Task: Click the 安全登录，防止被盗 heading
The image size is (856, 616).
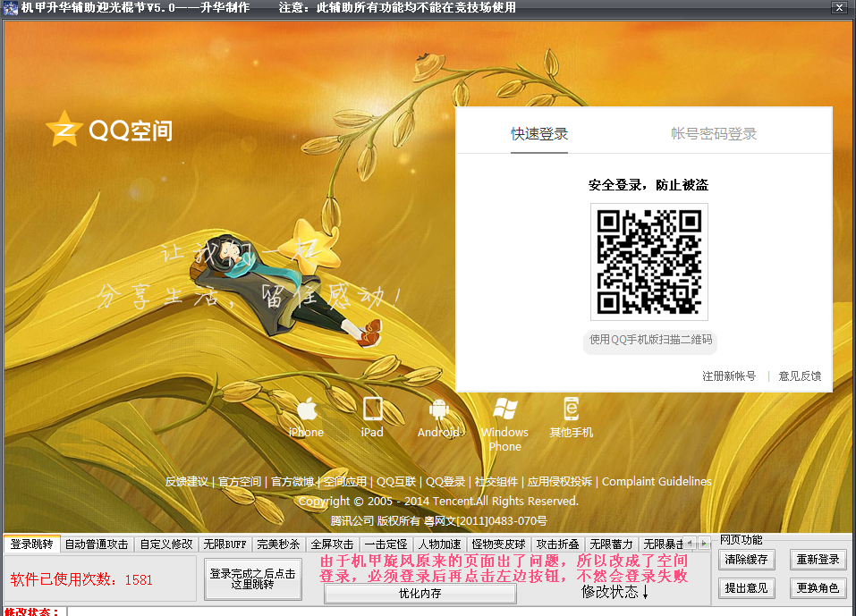Action: tap(648, 185)
